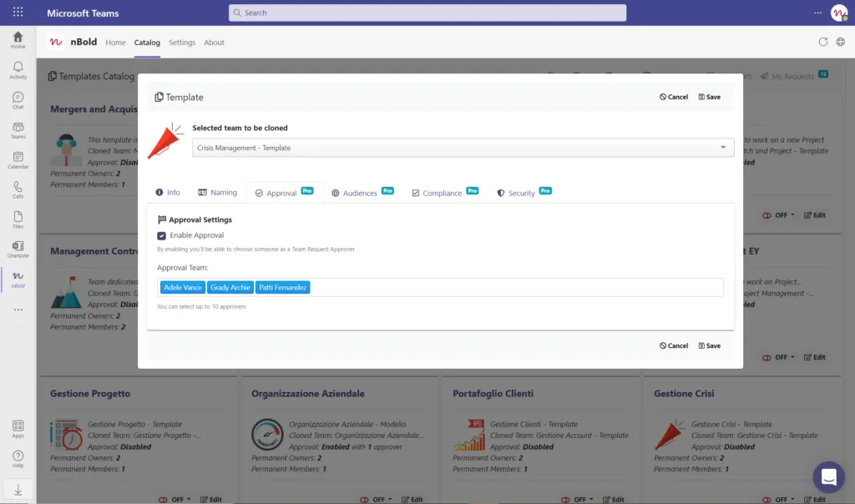Open Chat in the sidebar
This screenshot has height=504, width=855.
pos(18,99)
